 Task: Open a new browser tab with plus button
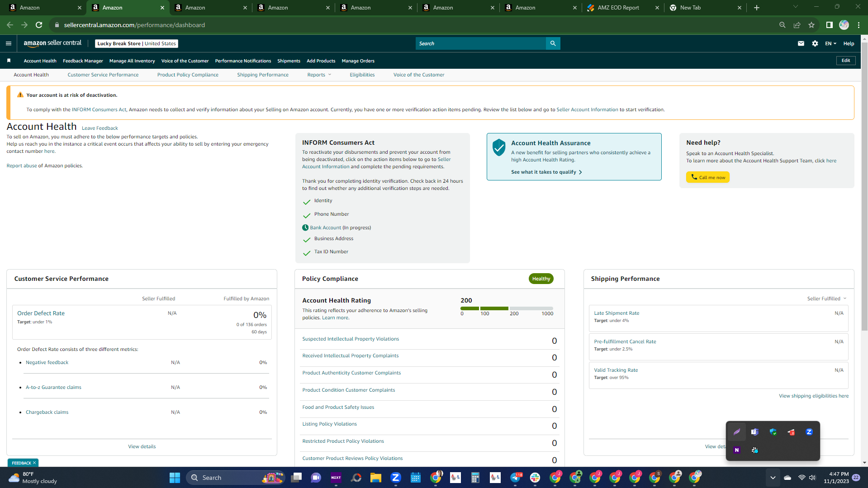[x=757, y=8]
